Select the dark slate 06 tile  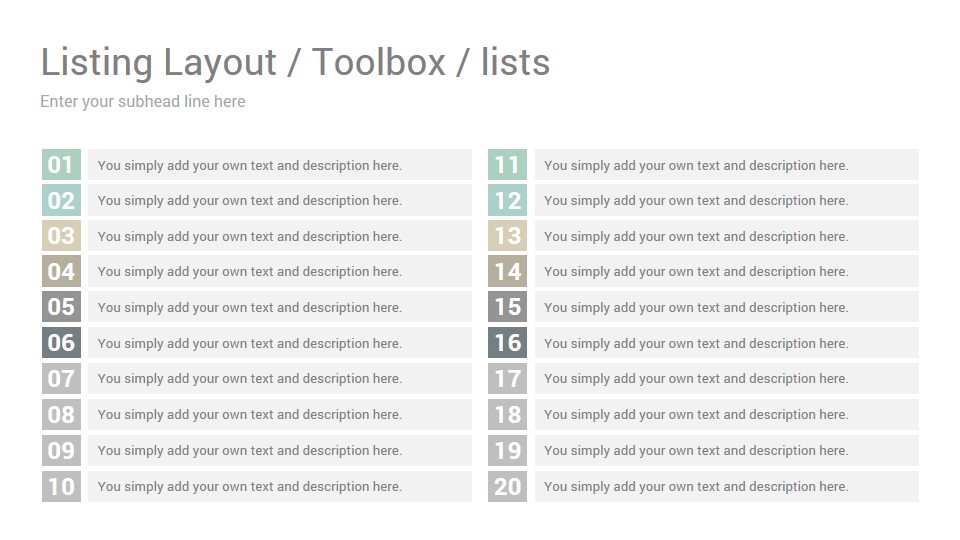[x=61, y=343]
